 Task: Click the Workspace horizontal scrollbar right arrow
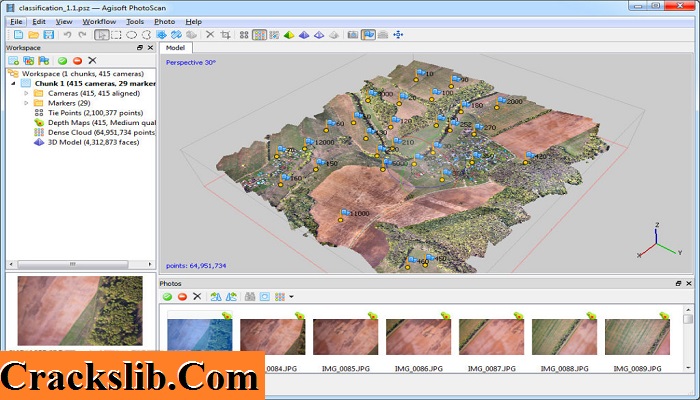(x=150, y=264)
